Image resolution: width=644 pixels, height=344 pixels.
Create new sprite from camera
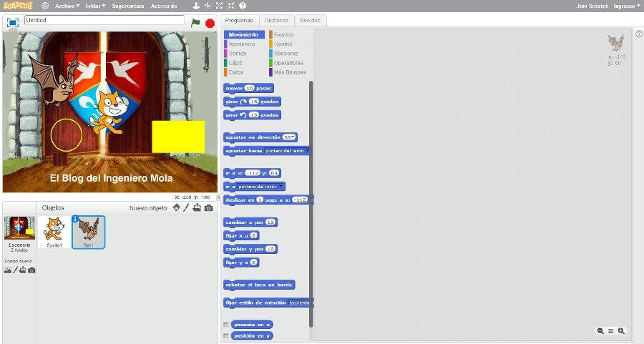click(x=209, y=208)
